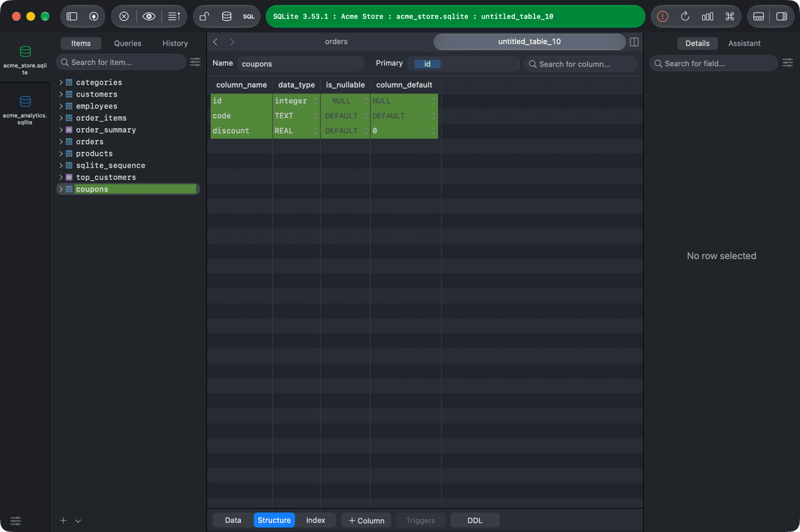Click the Data button
Viewport: 800px width, 532px height.
(x=233, y=520)
